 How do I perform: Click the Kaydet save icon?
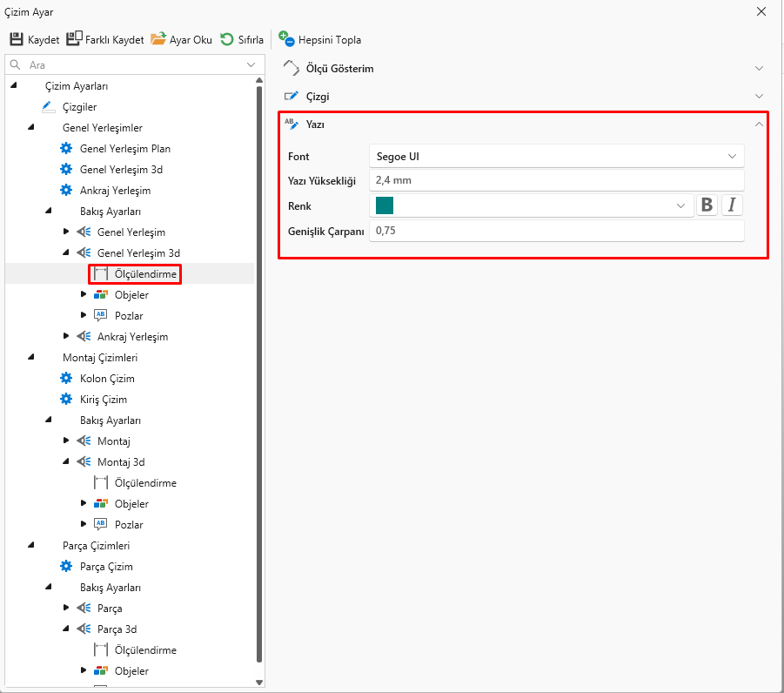17,39
